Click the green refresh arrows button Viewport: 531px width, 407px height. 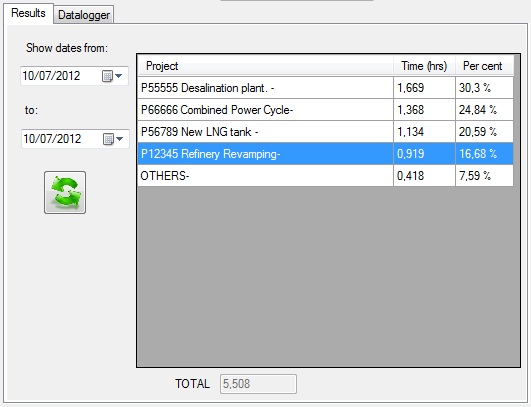(65, 192)
